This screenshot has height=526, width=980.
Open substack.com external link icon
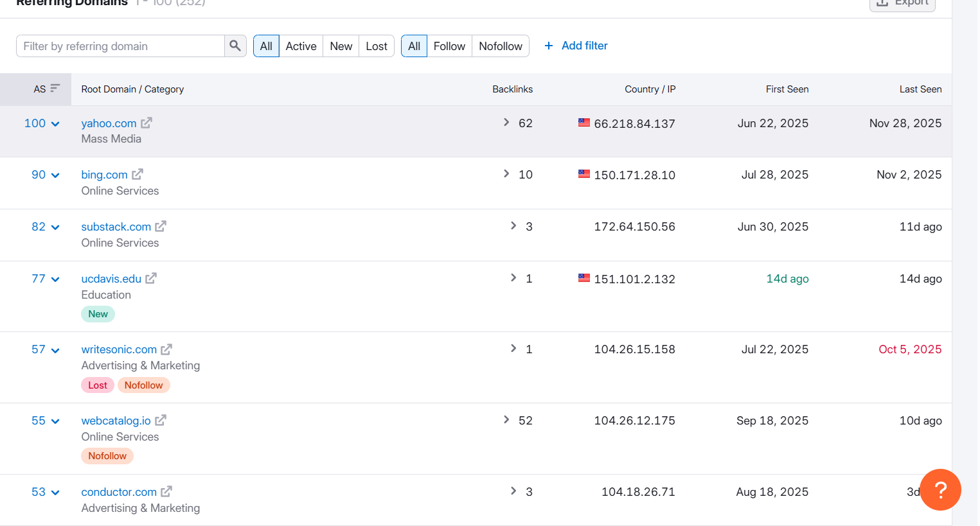coord(161,226)
